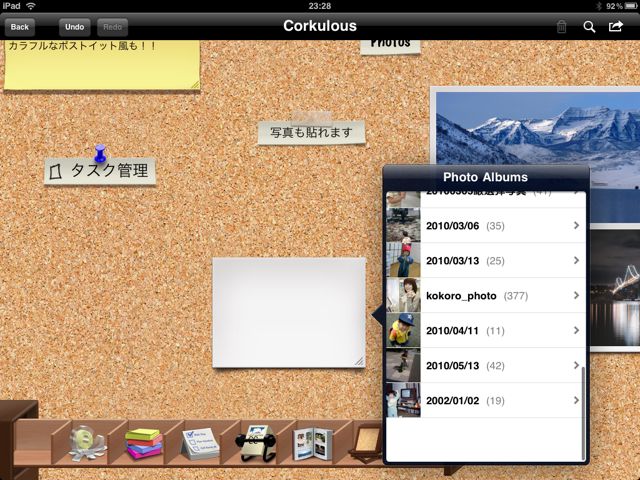640x480 pixels.
Task: Open the 2002/01/02 album row
Action: click(486, 400)
